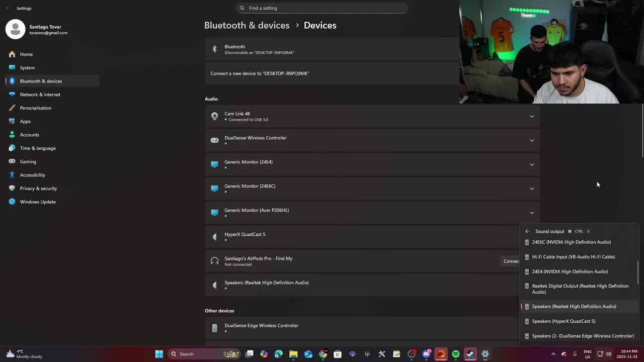
Task: Open Apps settings in sidebar
Action: (52, 121)
